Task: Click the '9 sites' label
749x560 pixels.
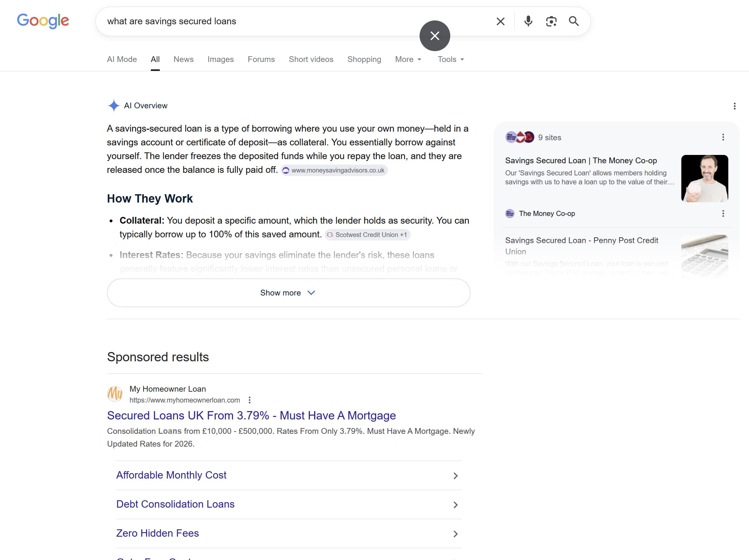Action: click(x=550, y=137)
